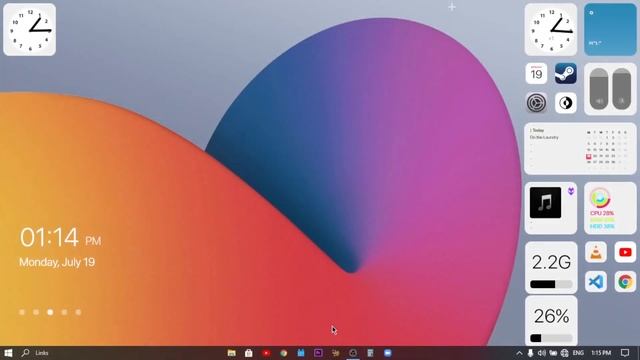The width and height of the screenshot is (640, 360).
Task: Switch the ENG input language
Action: tap(578, 353)
